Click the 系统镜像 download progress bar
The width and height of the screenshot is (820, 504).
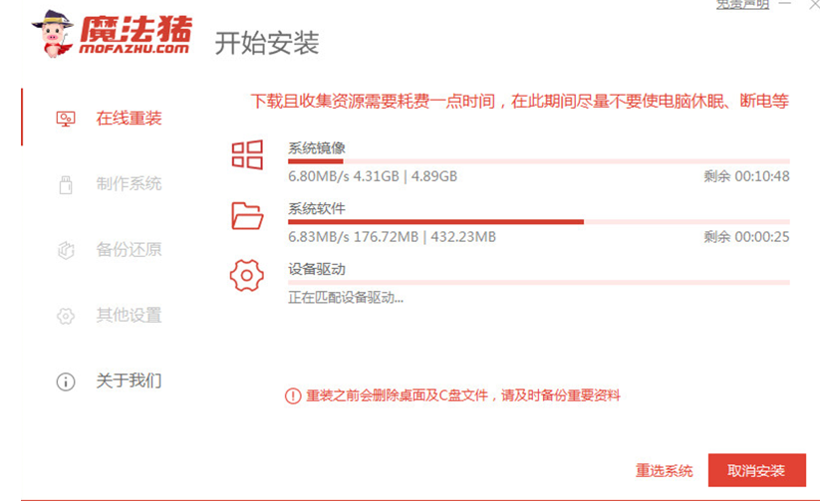(538, 161)
